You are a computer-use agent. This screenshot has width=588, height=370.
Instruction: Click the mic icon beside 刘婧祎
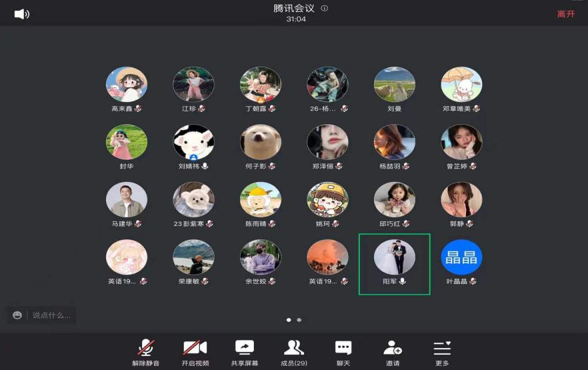pos(205,166)
